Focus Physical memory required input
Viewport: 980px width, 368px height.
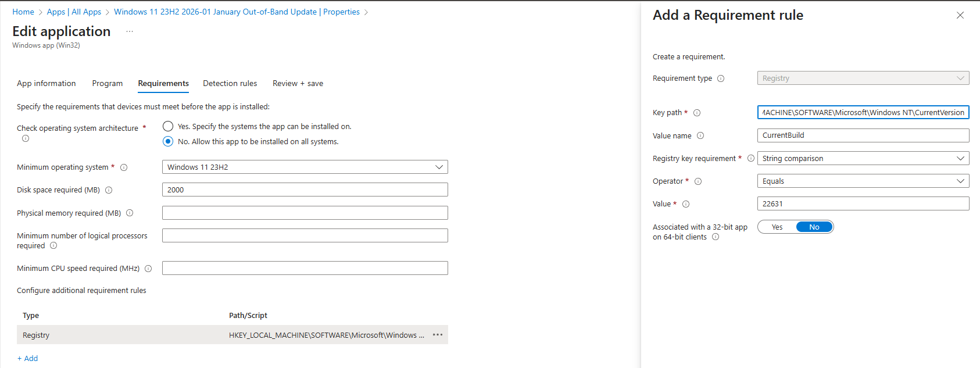coord(305,213)
